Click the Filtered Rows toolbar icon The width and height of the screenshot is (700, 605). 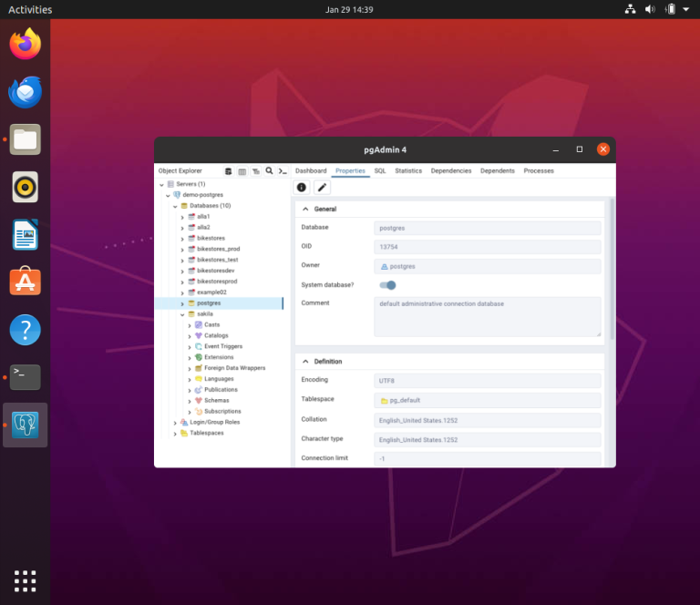tap(256, 171)
